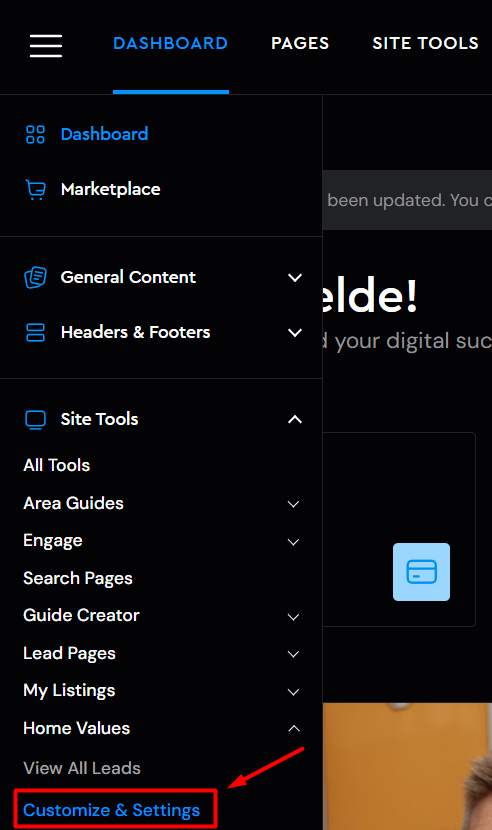Viewport: 492px width, 830px height.
Task: Open Customize & Settings link
Action: [112, 810]
